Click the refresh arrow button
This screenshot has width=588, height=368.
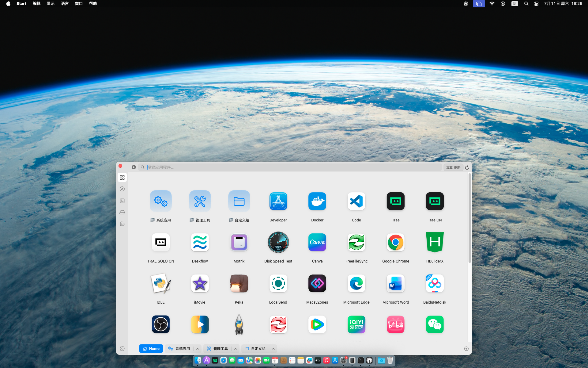tap(467, 167)
